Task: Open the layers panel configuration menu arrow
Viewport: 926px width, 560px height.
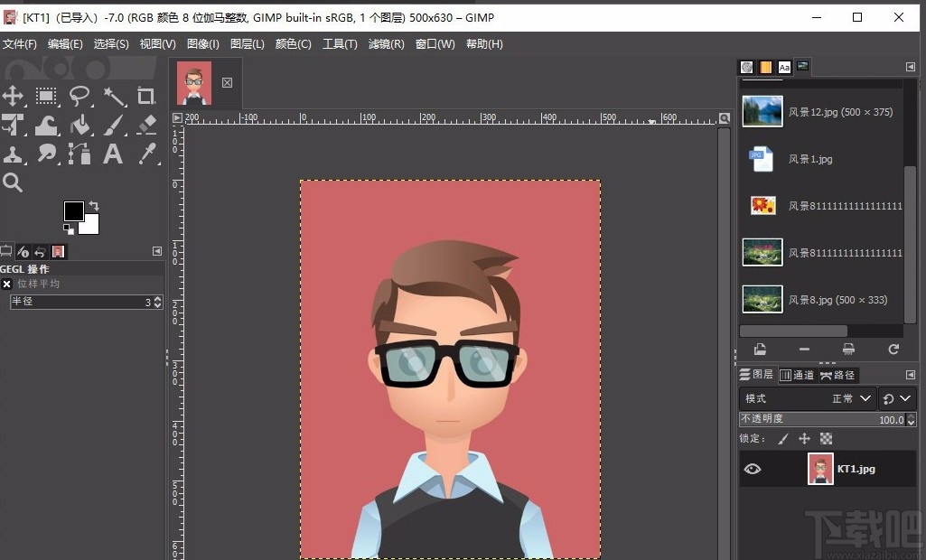Action: (x=910, y=375)
